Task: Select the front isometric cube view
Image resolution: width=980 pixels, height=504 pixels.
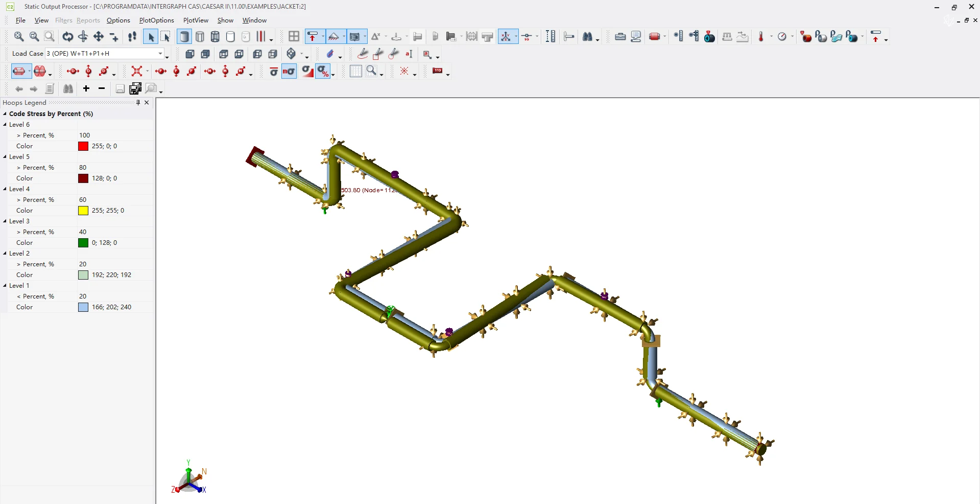Action: pos(189,54)
